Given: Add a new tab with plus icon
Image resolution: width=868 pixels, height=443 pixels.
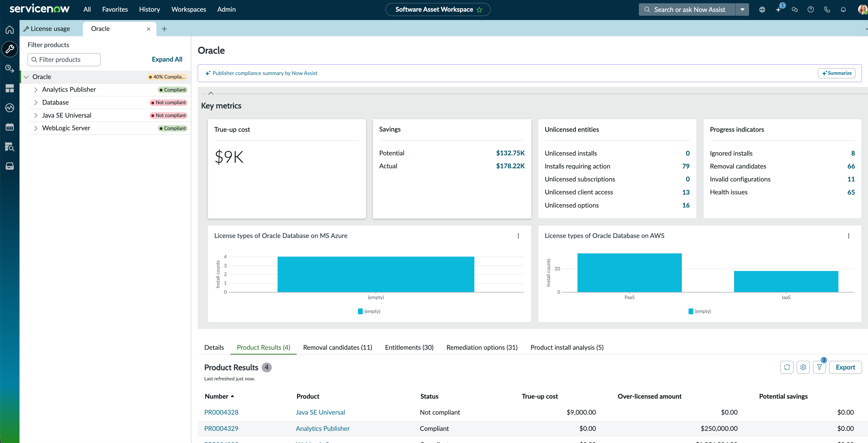Looking at the screenshot, I should pyautogui.click(x=164, y=29).
